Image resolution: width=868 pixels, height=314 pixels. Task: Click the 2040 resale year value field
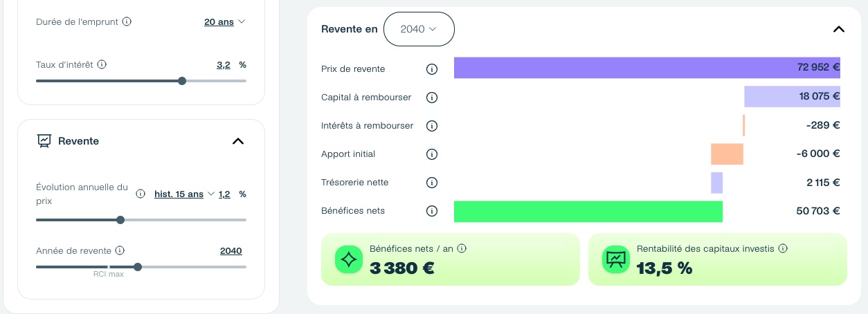click(231, 251)
